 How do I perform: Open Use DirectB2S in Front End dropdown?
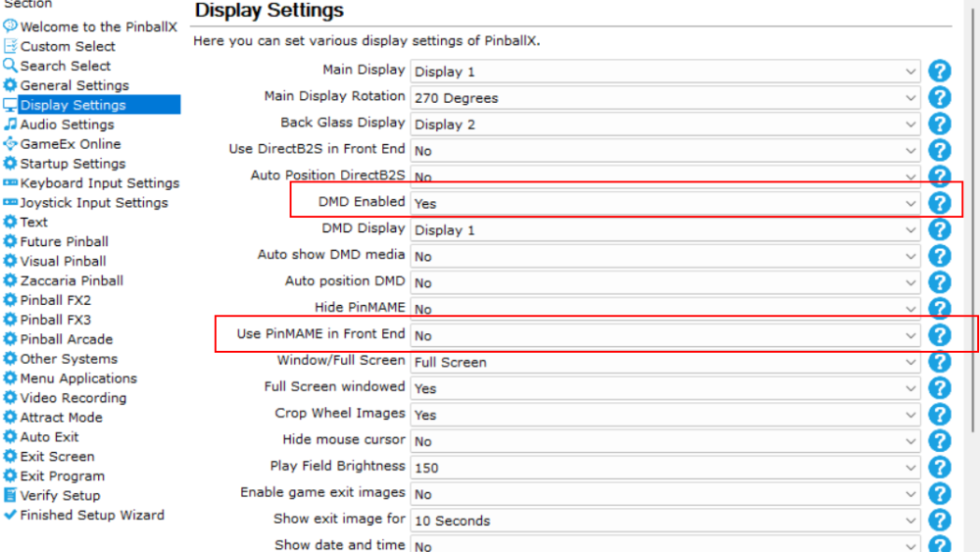tap(665, 150)
